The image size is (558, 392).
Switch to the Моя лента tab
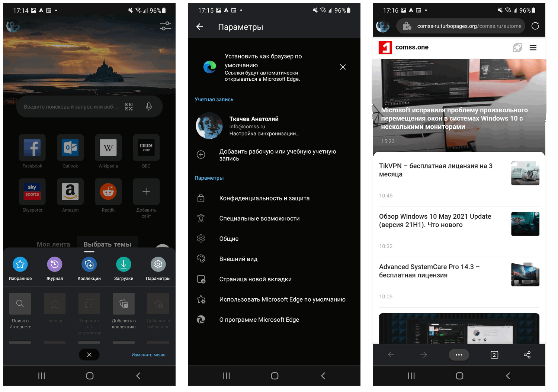click(53, 244)
